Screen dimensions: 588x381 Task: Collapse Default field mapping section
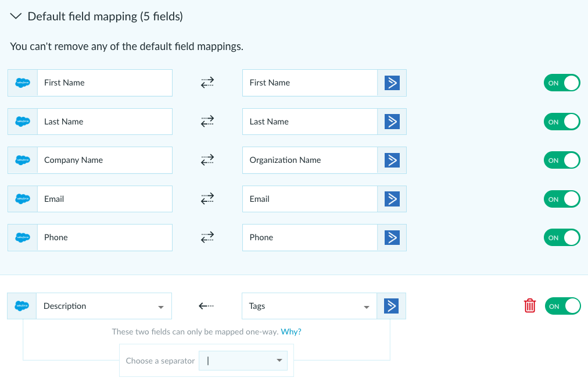click(16, 16)
